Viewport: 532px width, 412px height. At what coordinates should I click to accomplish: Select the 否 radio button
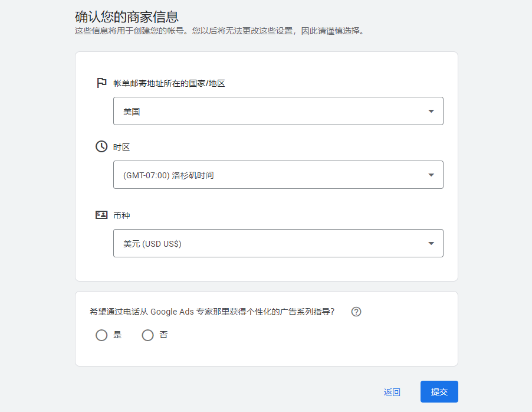(147, 335)
